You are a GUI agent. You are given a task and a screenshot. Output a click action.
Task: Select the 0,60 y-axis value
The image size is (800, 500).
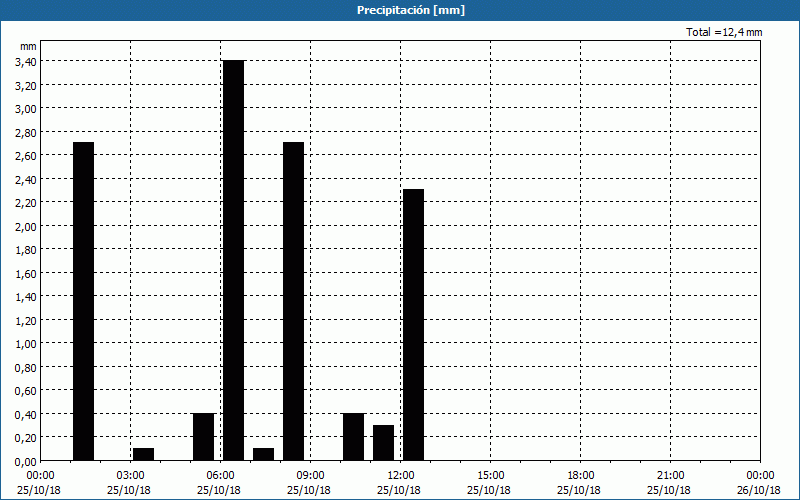point(26,391)
